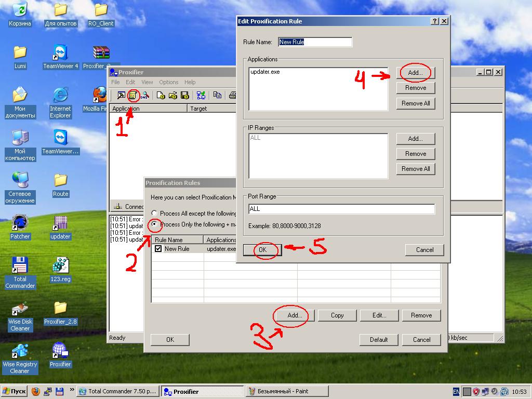Screen dimensions: 532x399
Task: Uncheck the New Rule checkbox
Action: point(158,249)
